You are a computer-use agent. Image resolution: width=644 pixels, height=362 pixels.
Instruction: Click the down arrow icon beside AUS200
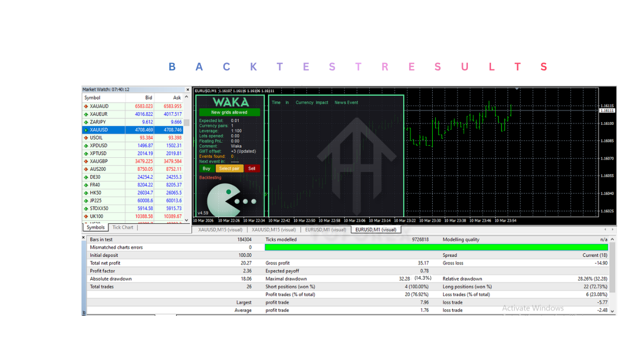point(87,169)
